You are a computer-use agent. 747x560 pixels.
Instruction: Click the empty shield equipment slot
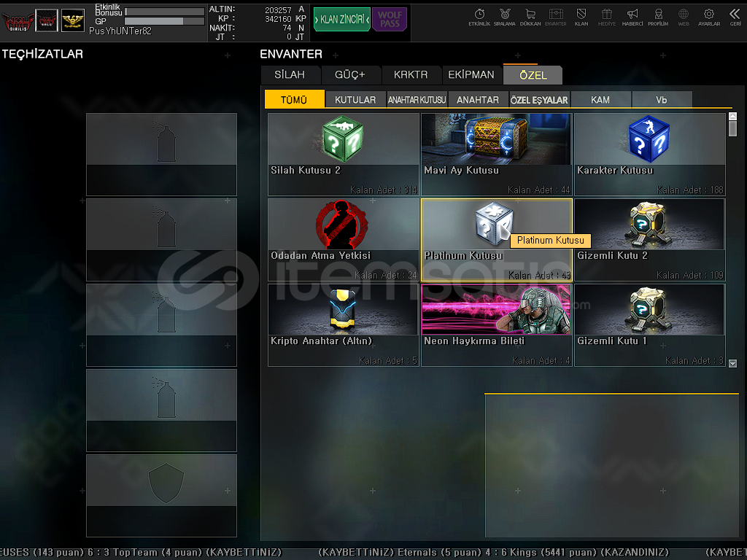[161, 496]
